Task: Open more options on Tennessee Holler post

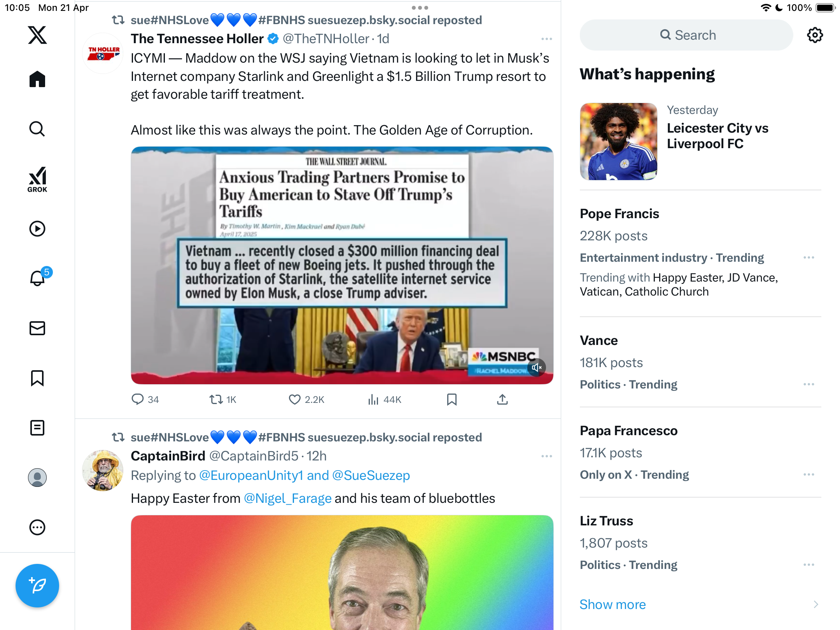Action: (547, 39)
